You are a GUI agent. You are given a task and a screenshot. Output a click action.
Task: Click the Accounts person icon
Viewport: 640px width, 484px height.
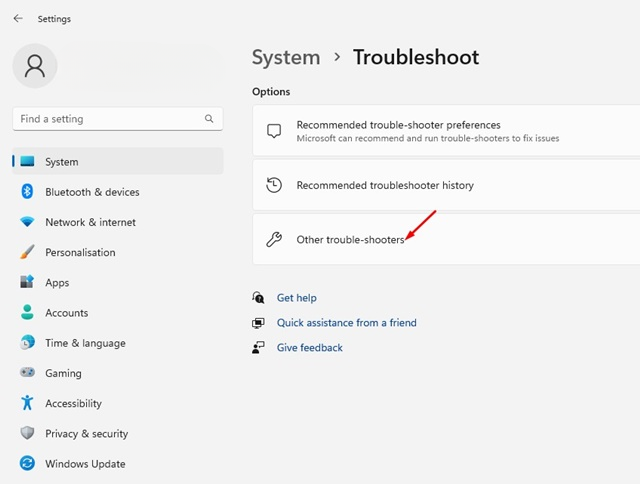click(27, 312)
